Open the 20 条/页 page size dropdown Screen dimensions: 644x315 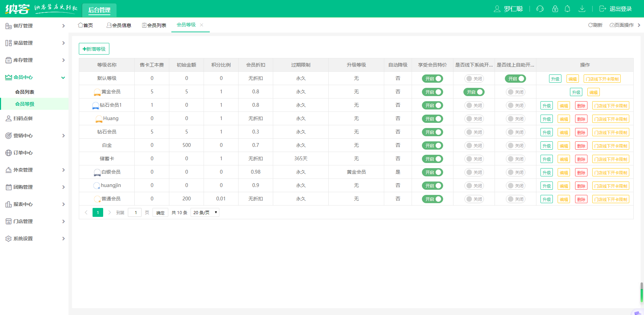[205, 212]
